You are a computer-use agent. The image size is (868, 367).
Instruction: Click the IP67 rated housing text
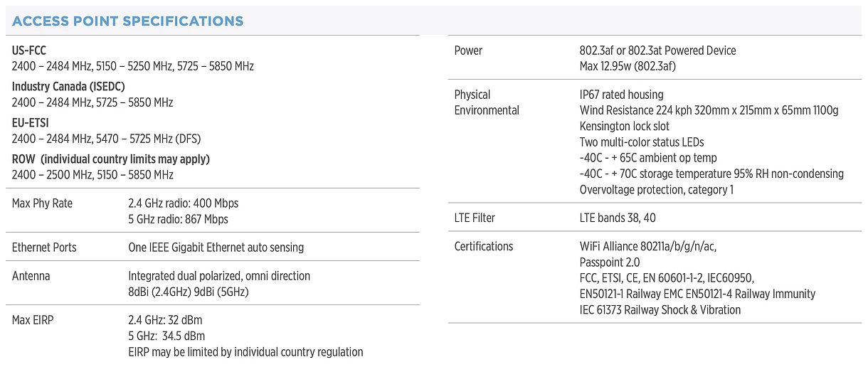(x=621, y=95)
